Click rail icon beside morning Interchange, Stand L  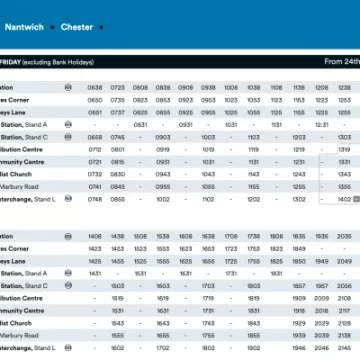68,199
